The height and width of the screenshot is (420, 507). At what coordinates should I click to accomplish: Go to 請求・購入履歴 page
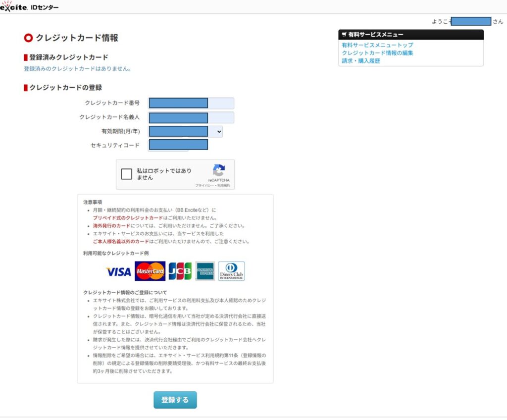[361, 61]
